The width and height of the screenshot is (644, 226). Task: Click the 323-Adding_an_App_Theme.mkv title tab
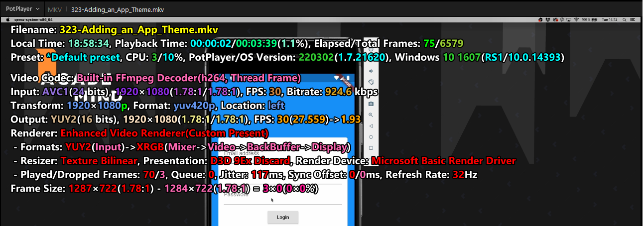118,9
